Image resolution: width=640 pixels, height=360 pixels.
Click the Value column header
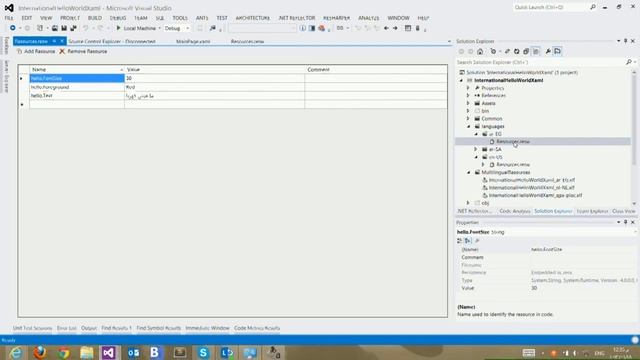pos(214,69)
